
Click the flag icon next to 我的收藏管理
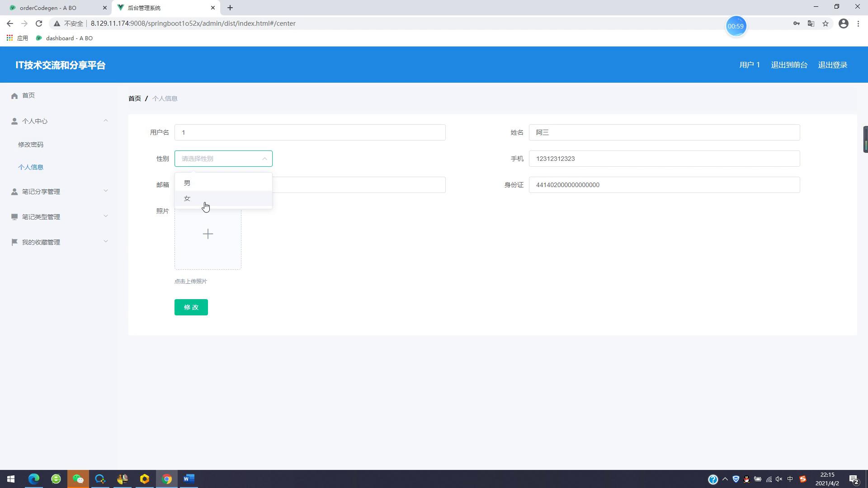pos(14,242)
